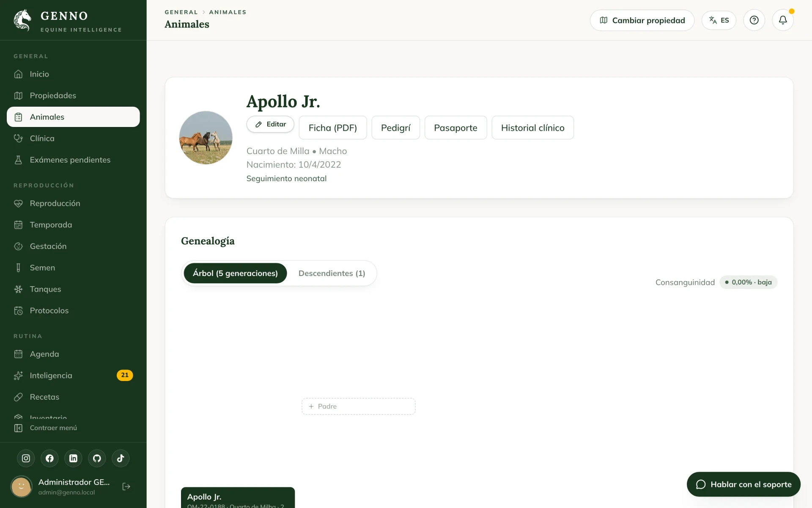Select Animales sidebar item
This screenshot has height=508, width=812.
[x=73, y=117]
